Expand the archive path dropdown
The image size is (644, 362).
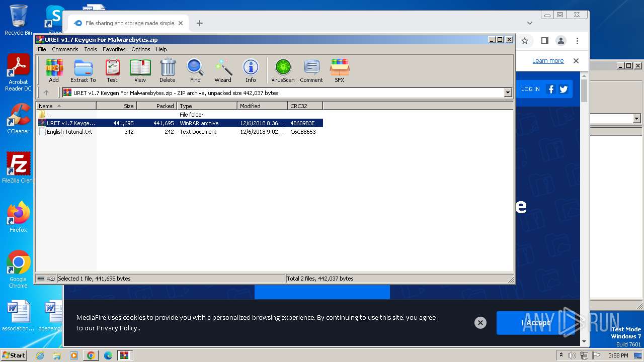[508, 93]
